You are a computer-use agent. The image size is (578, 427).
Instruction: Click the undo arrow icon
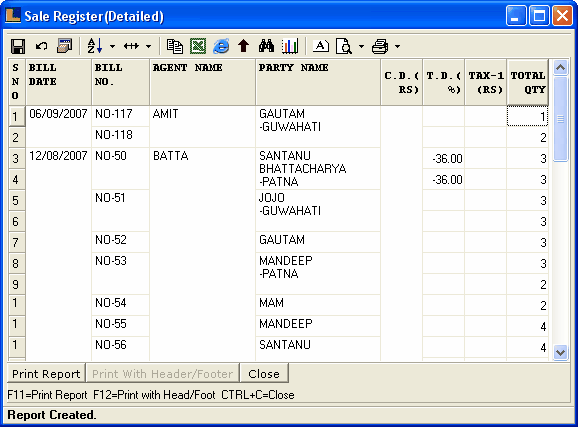tap(41, 46)
